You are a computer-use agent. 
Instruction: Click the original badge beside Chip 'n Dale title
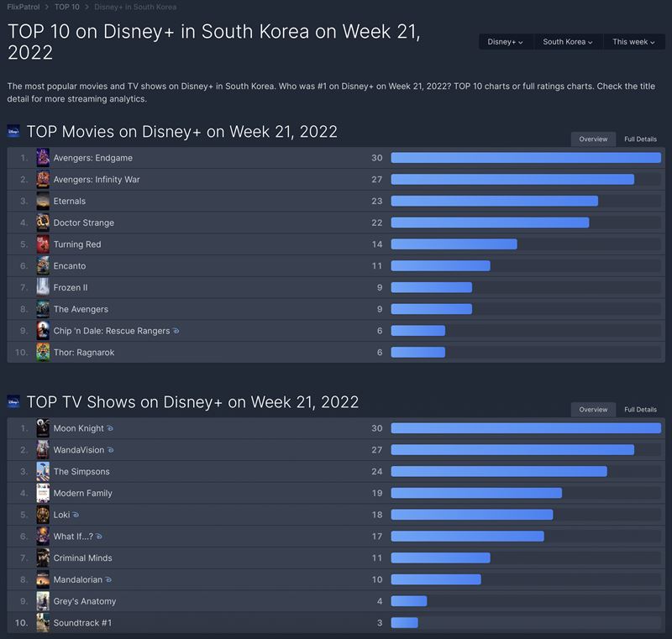(176, 331)
